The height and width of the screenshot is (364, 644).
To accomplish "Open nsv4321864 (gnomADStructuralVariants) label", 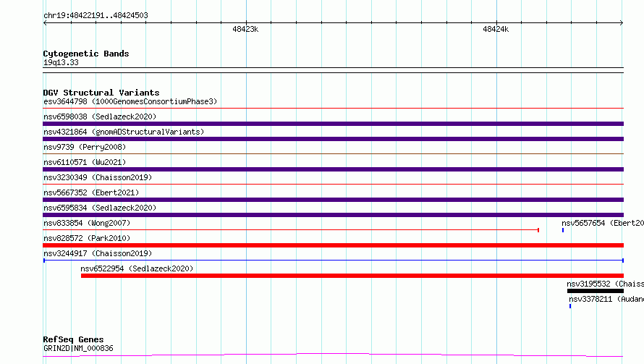I will (124, 132).
